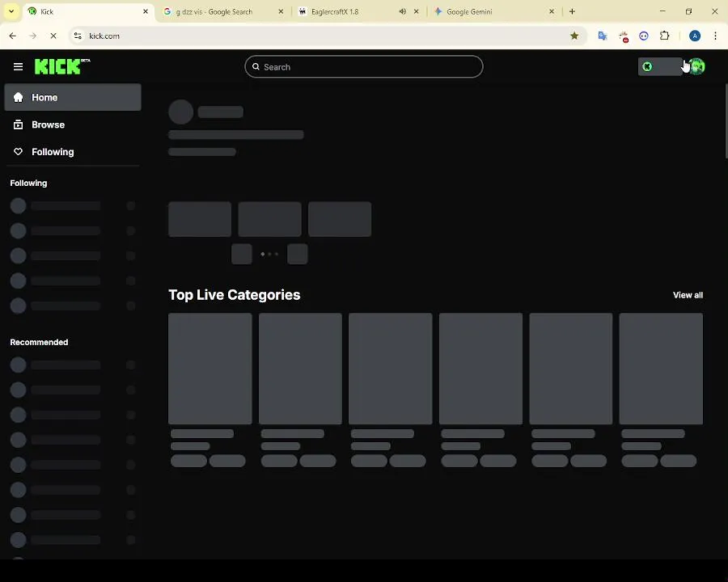
Task: Click the blue circular extension icon
Action: (644, 36)
